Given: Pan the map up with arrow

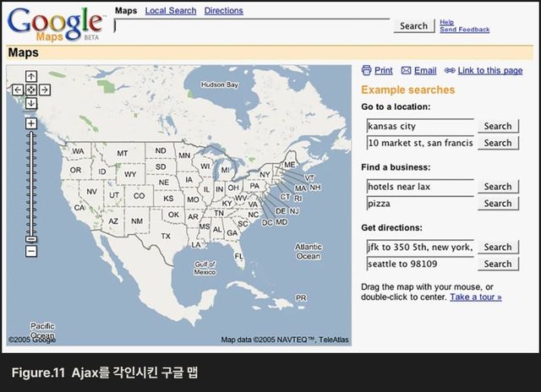Looking at the screenshot, I should [31, 76].
